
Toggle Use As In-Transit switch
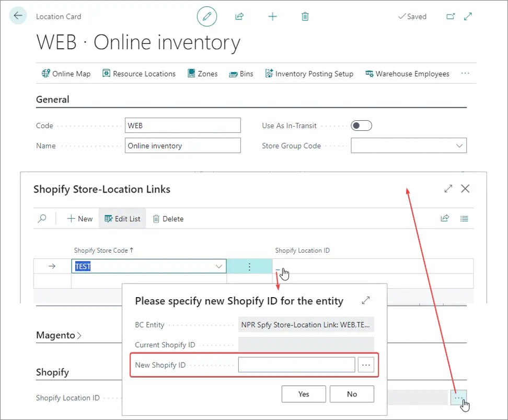(361, 126)
